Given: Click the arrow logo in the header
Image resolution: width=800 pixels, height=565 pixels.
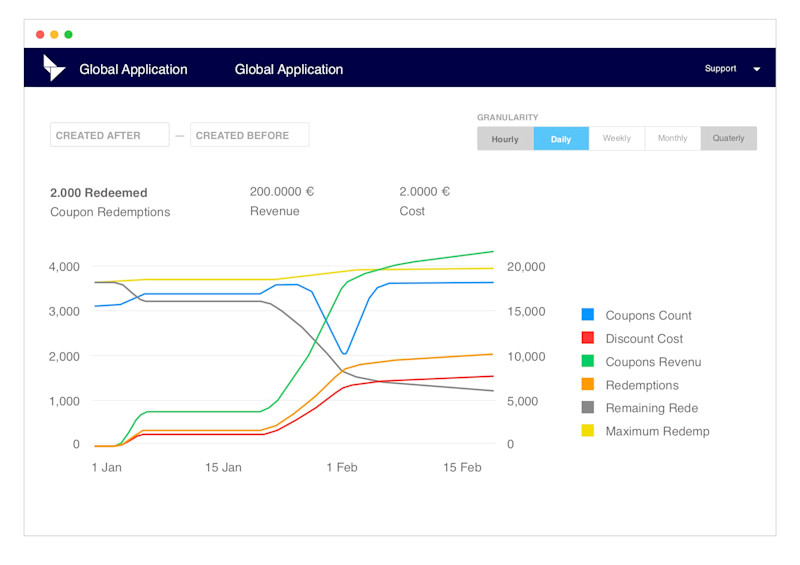Looking at the screenshot, I should (x=54, y=68).
